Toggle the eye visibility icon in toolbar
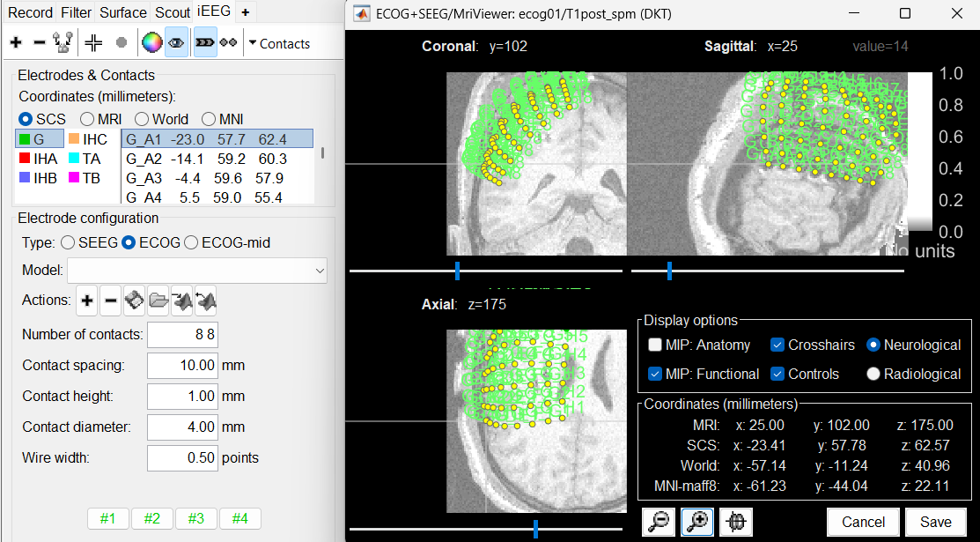 (176, 42)
